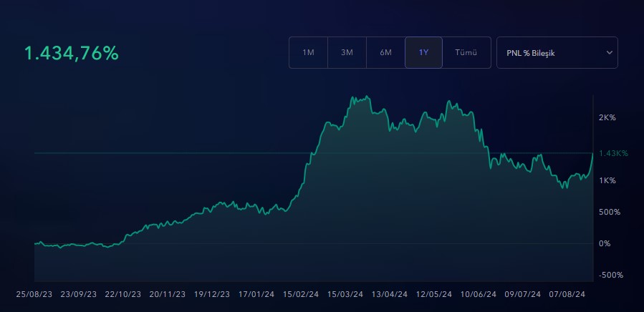This screenshot has height=312, width=644.
Task: Click the 1.43K% current value label
Action: (x=614, y=153)
